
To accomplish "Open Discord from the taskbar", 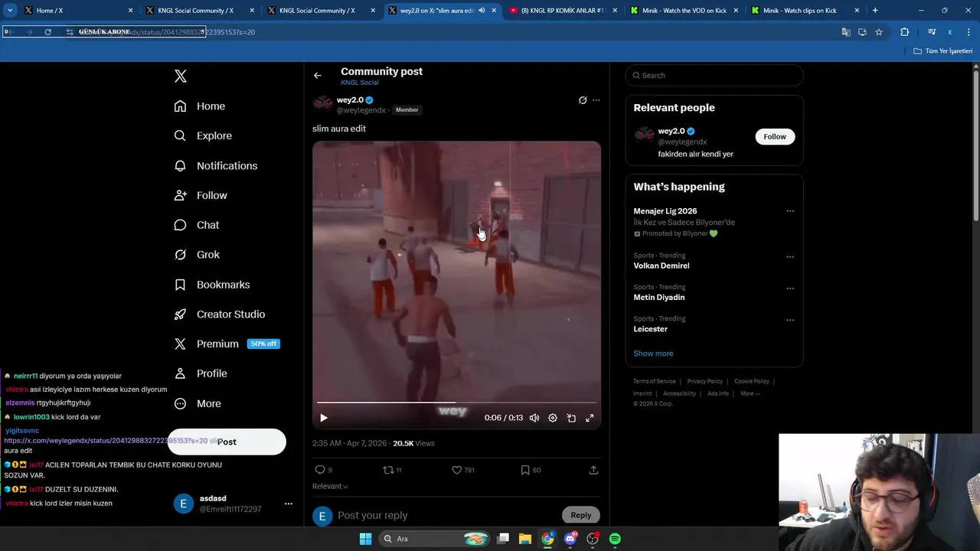I will (570, 539).
